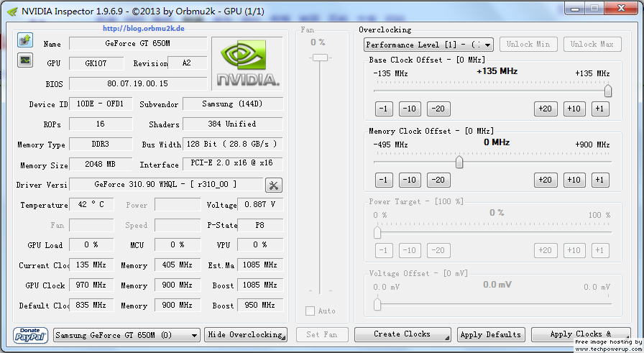
Task: Click the NVIDIA logo image
Action: [x=248, y=64]
